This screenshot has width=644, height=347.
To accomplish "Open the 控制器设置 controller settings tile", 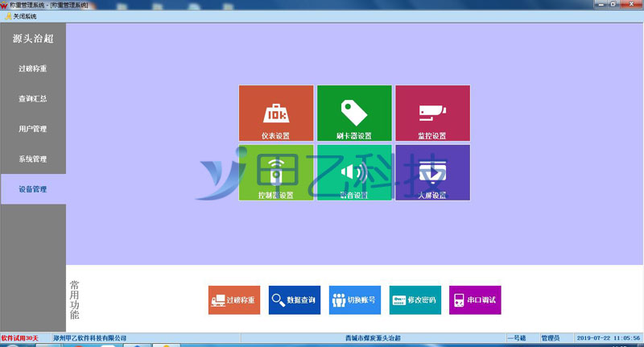I will (x=275, y=173).
